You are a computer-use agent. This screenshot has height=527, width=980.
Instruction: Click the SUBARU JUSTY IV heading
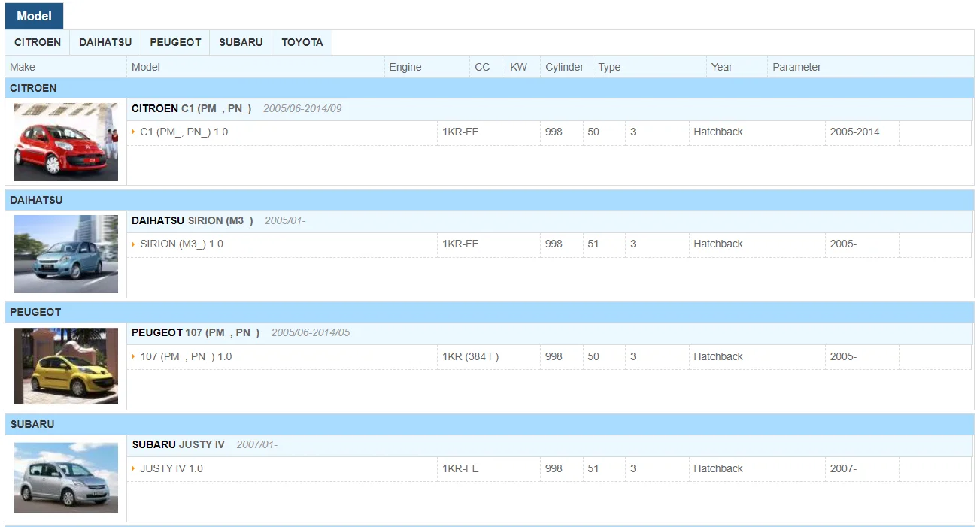(x=178, y=444)
